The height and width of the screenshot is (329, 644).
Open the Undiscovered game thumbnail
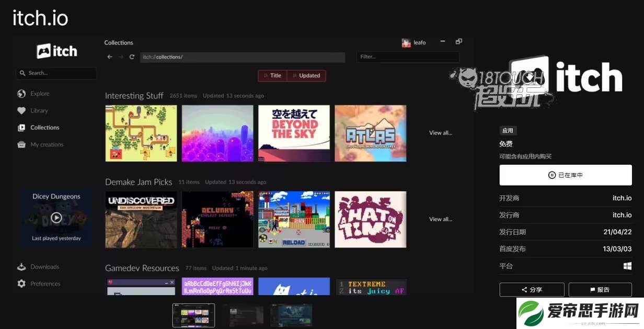pyautogui.click(x=141, y=220)
